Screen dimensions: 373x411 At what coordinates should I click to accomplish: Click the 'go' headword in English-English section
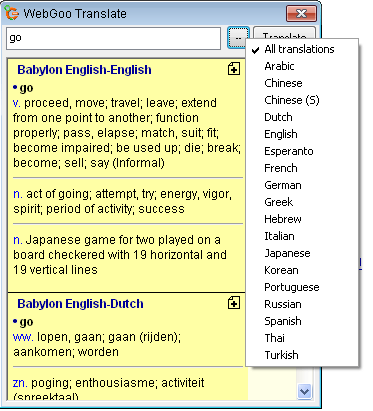pos(26,88)
